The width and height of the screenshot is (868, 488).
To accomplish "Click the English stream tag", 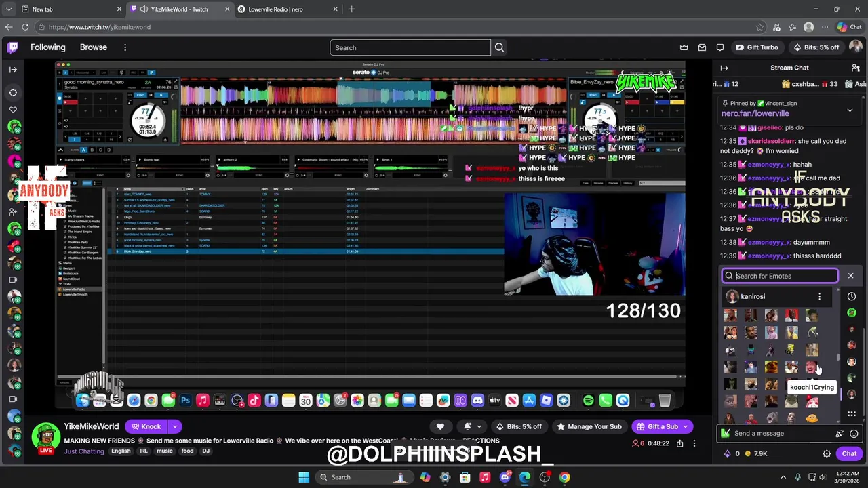I will tap(121, 451).
